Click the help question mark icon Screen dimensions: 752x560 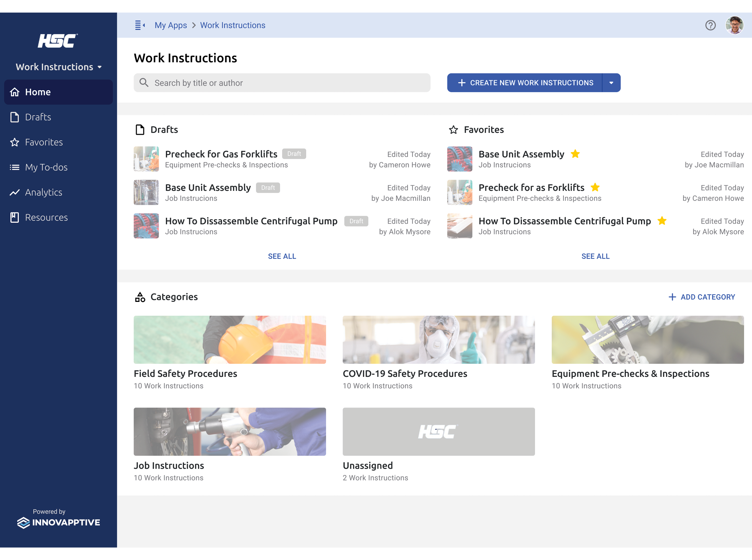tap(710, 25)
